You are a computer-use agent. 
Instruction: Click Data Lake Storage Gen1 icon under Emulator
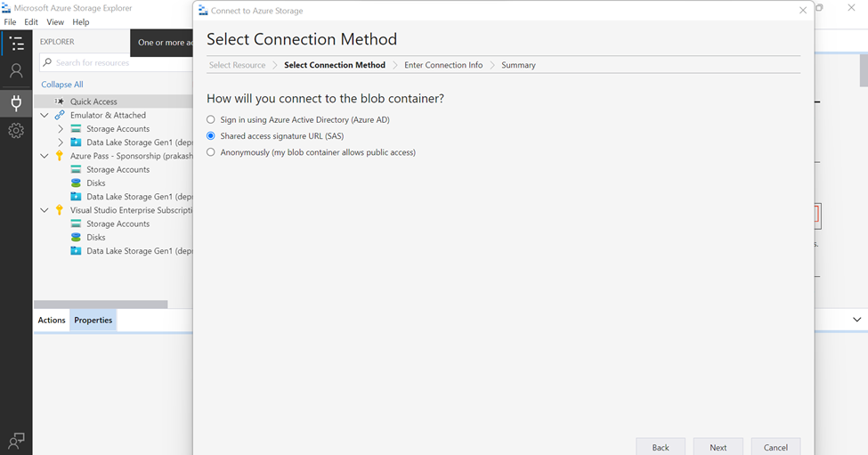pos(76,142)
